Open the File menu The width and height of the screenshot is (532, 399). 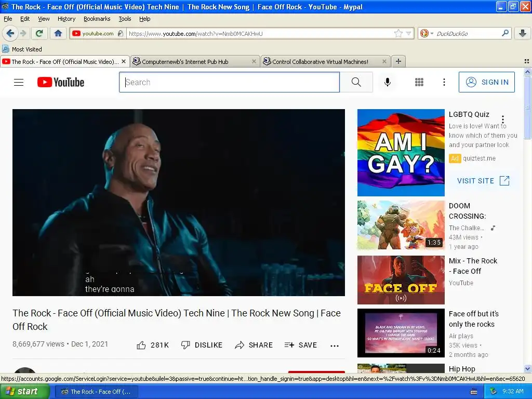8,19
